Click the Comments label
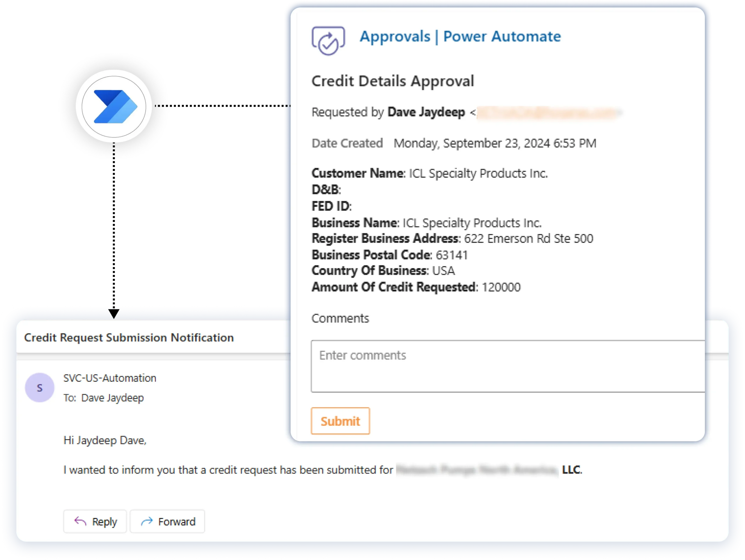The image size is (745, 560). (x=340, y=318)
